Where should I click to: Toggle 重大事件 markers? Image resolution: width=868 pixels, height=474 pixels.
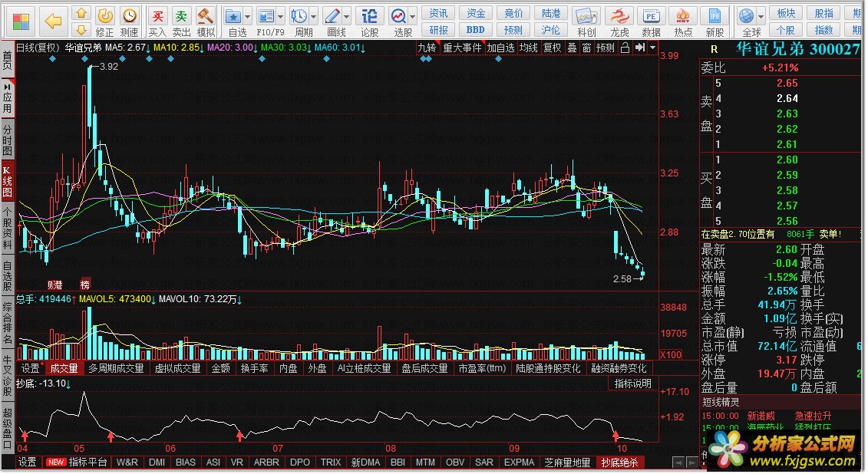tap(462, 48)
